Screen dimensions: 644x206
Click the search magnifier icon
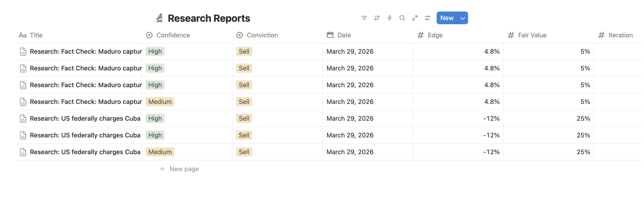click(x=402, y=18)
